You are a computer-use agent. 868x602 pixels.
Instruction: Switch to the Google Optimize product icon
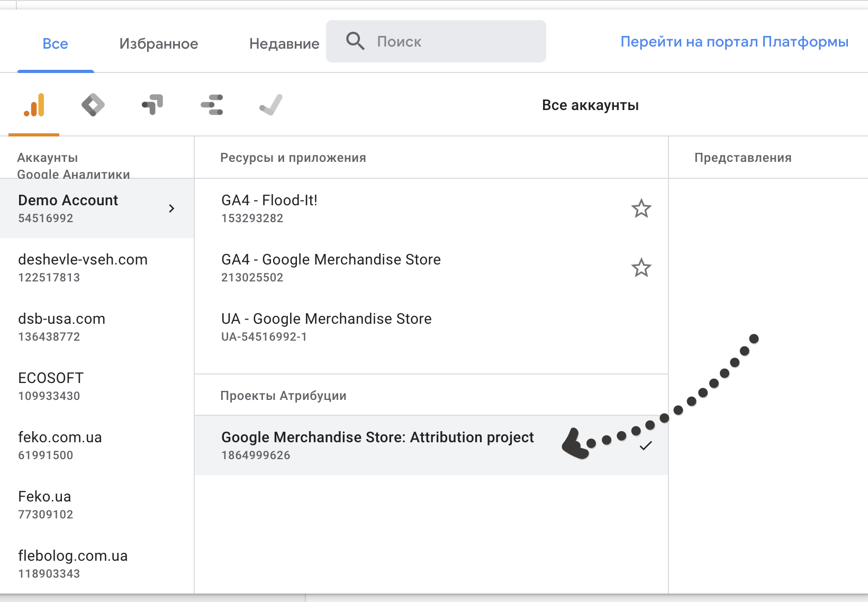tap(152, 105)
